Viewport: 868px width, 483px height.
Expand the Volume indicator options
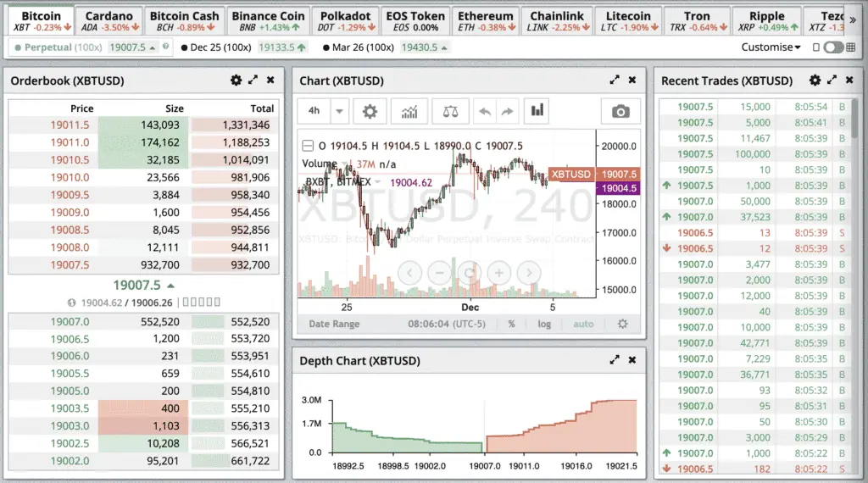(346, 164)
